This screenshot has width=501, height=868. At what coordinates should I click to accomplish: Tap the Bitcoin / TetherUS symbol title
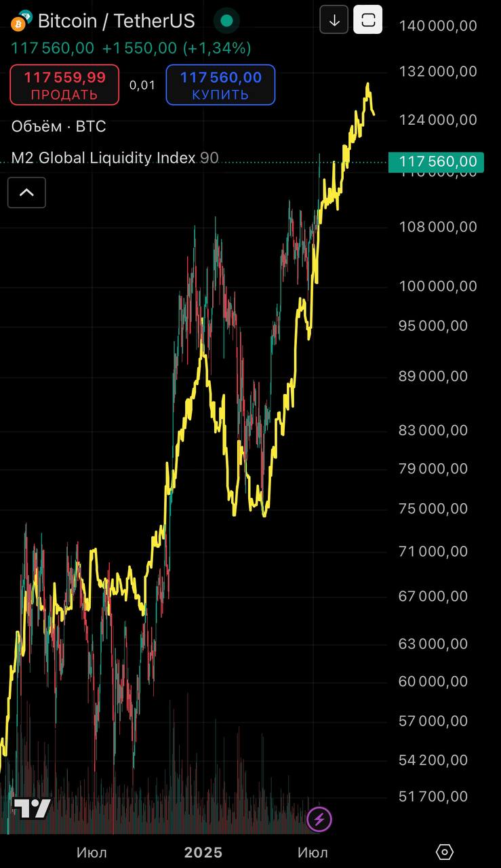(x=116, y=21)
